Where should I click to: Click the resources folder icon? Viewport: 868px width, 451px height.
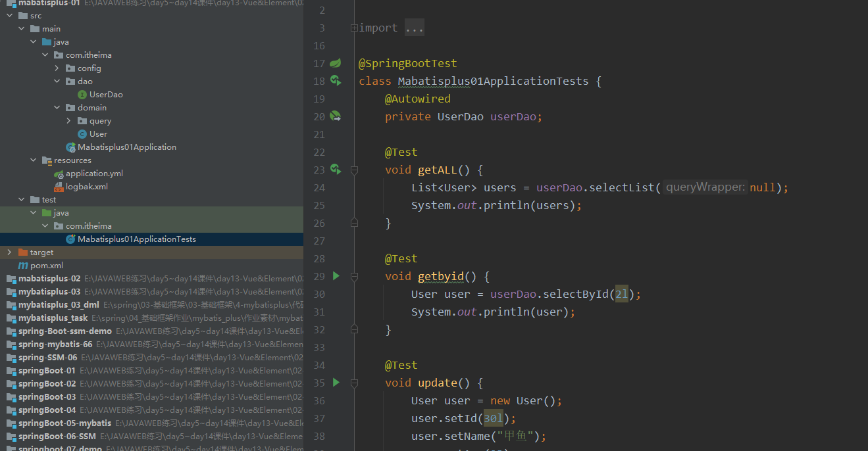[x=47, y=160]
